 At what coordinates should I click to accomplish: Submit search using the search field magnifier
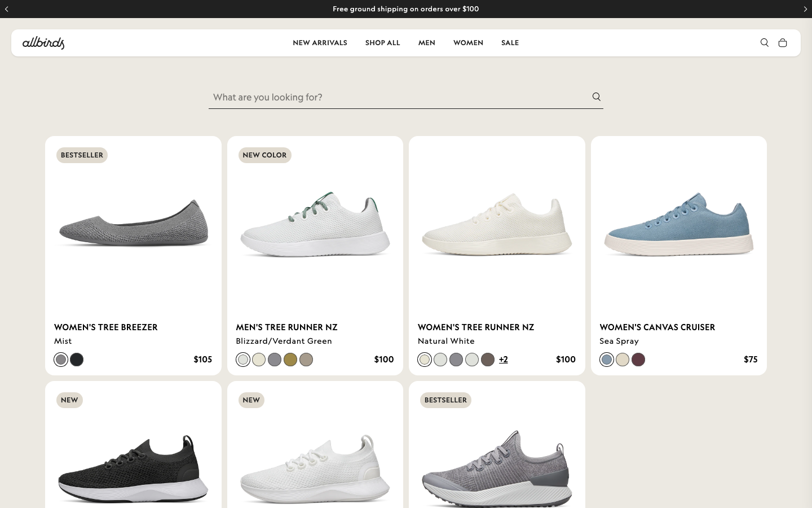(x=596, y=97)
